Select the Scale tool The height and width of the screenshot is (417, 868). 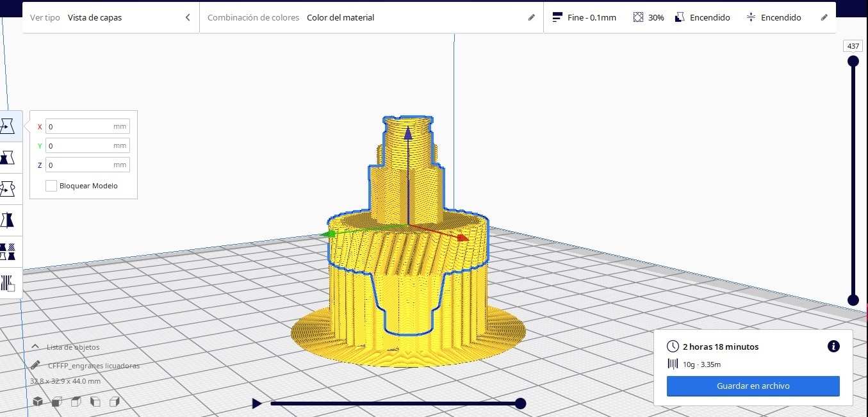point(8,158)
